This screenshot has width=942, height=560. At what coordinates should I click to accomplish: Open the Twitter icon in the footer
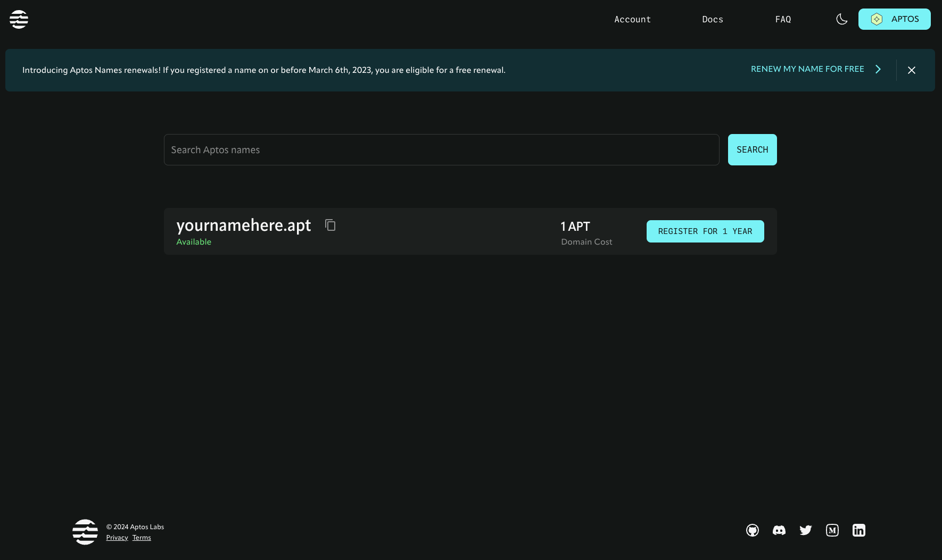(x=806, y=530)
